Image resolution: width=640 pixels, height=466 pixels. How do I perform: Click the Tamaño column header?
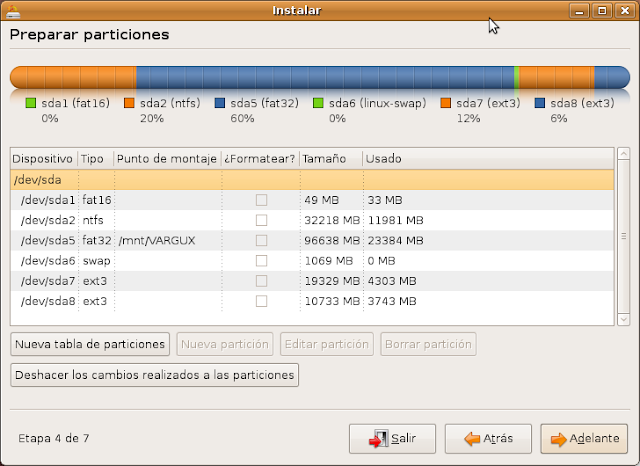click(x=331, y=159)
